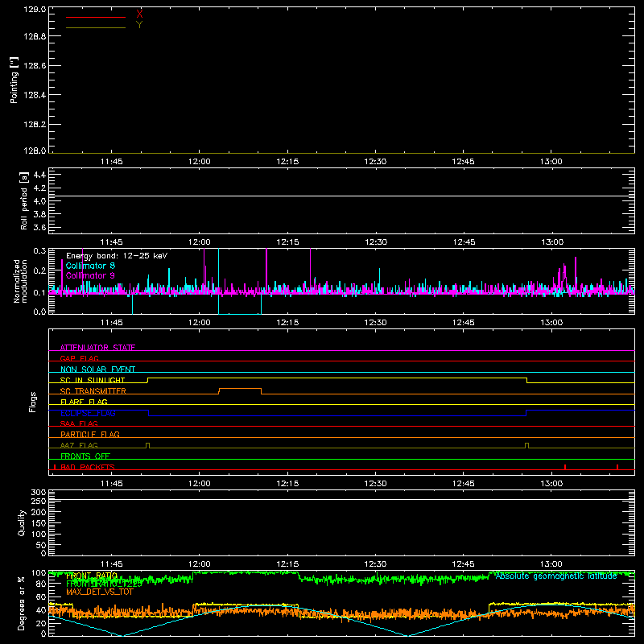Image resolution: width=644 pixels, height=644 pixels.
Task: Click the 12:30 time label under Roll period plot
Action: pyautogui.click(x=376, y=242)
